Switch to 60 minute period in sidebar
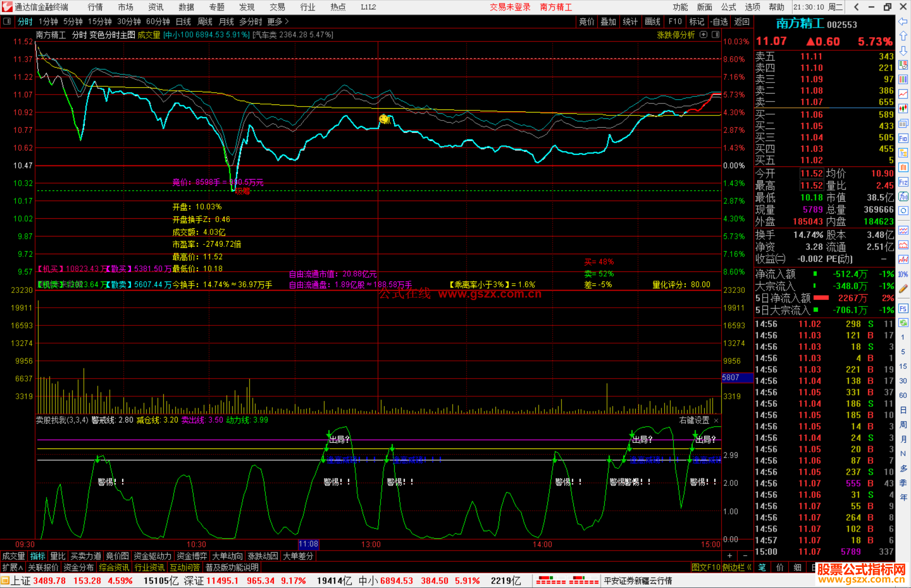911x588 pixels. pyautogui.click(x=903, y=395)
